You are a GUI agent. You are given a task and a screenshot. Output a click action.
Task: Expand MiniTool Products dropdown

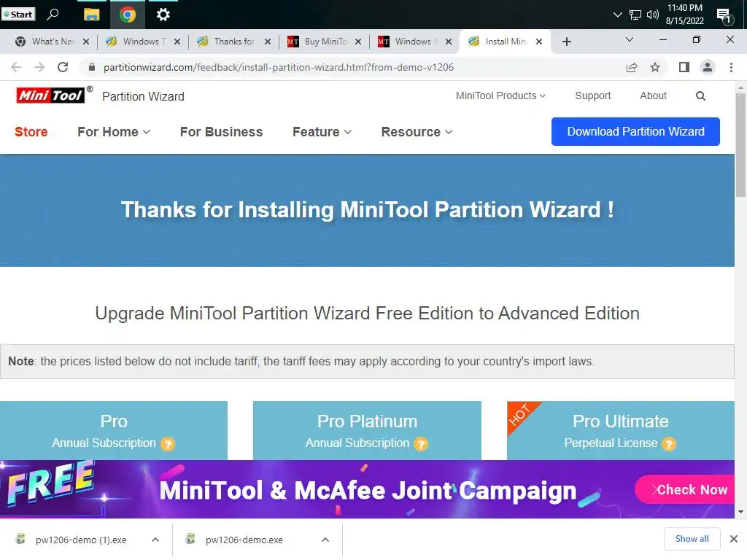click(x=500, y=96)
